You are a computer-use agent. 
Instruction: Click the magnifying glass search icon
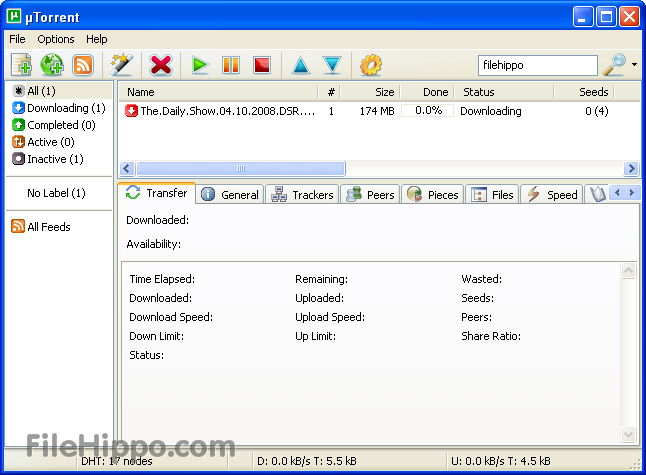tap(614, 65)
